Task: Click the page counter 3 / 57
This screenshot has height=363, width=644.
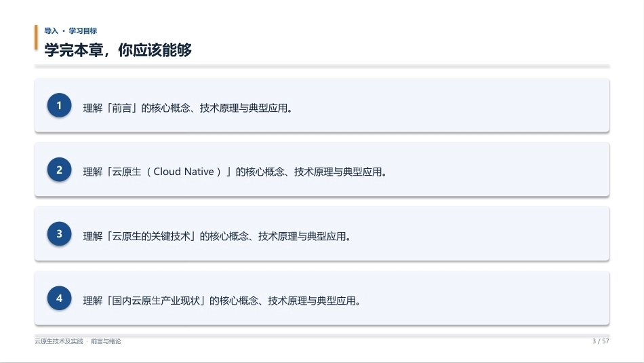Action: (601, 341)
